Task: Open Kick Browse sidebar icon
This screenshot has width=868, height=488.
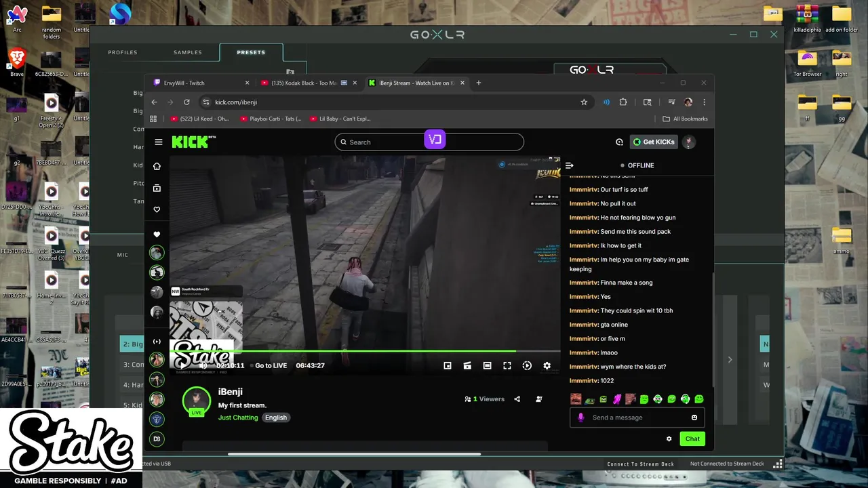Action: (157, 188)
